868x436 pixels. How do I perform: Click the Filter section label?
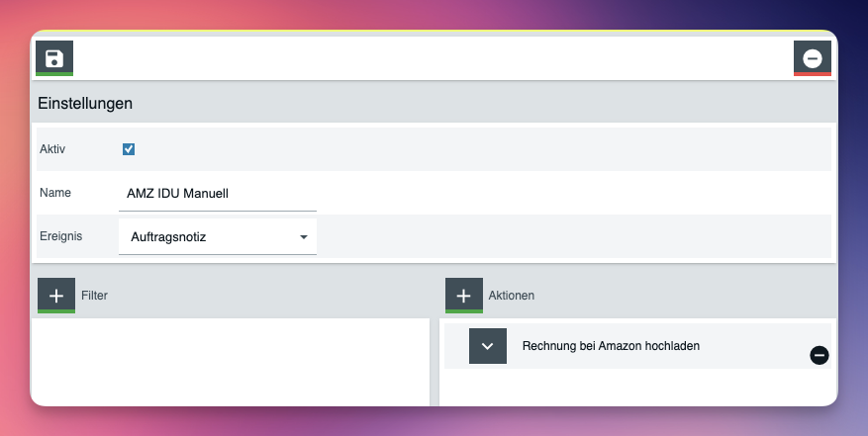point(95,295)
